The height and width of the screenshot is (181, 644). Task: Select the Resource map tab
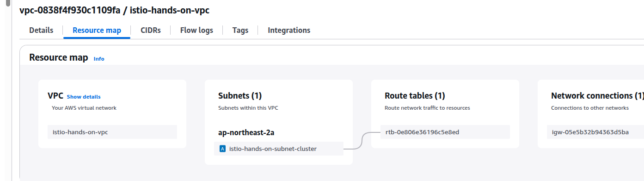[97, 30]
